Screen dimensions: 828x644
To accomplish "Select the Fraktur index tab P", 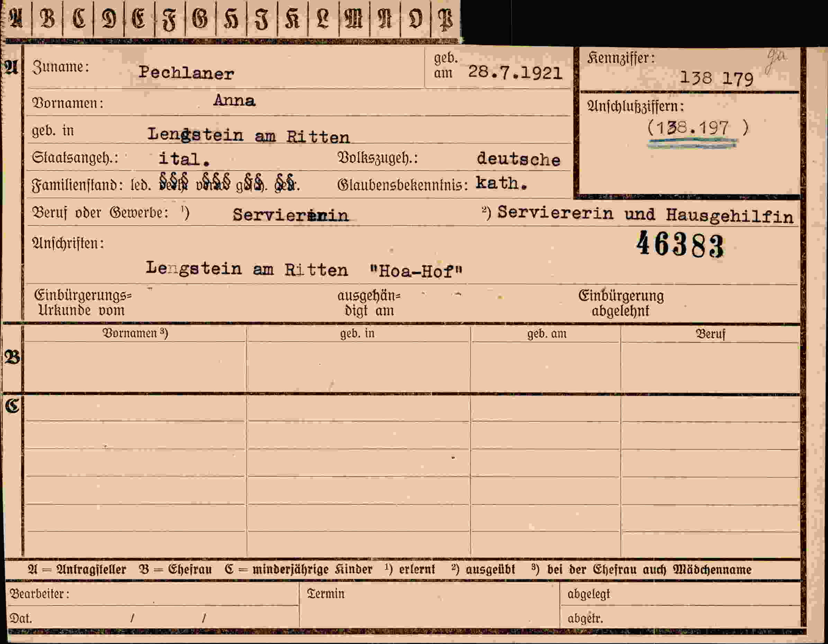I will coord(446,19).
